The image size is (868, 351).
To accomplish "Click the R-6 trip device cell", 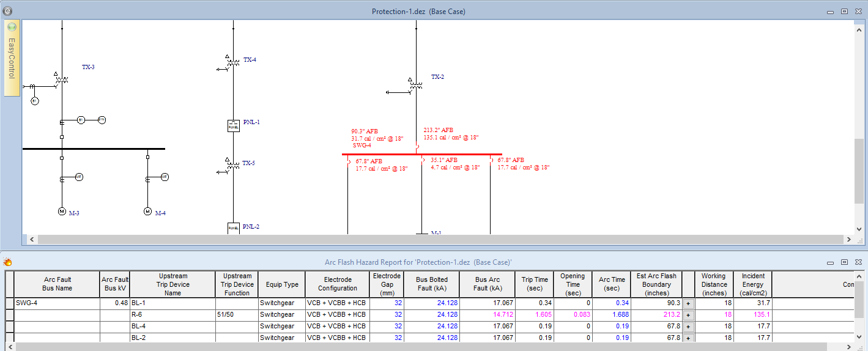I will 172,315.
